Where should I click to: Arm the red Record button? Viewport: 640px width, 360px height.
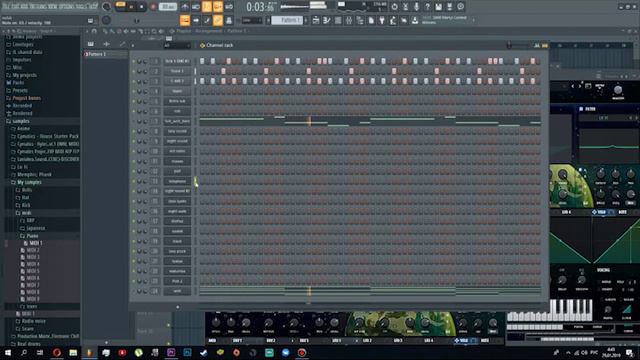tap(153, 7)
